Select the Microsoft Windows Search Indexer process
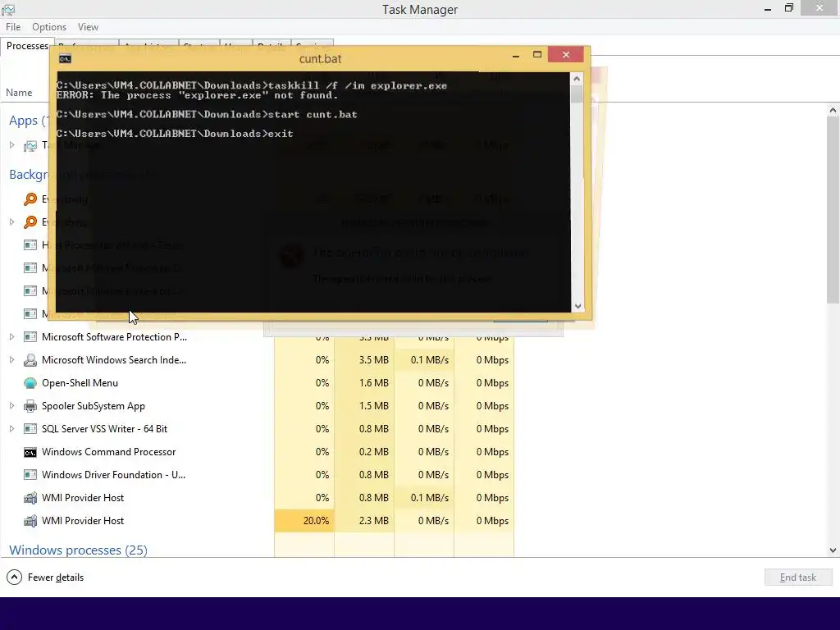The image size is (840, 630). (x=114, y=360)
